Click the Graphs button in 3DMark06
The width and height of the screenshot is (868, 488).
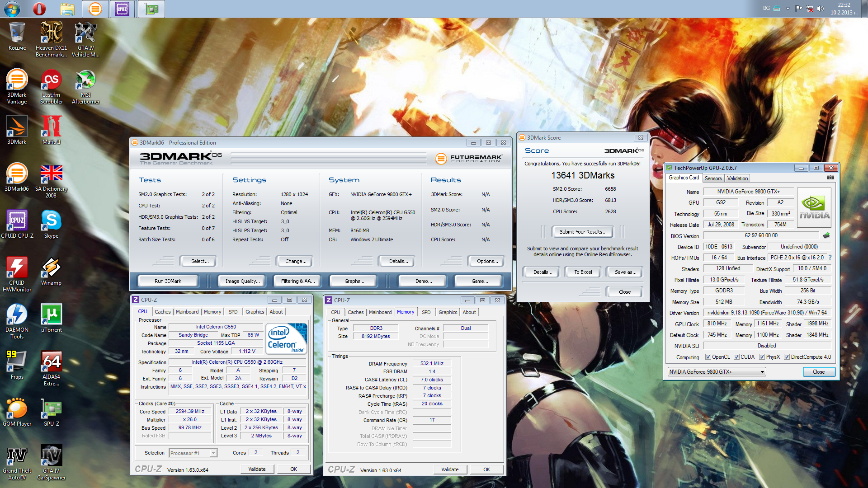(354, 281)
